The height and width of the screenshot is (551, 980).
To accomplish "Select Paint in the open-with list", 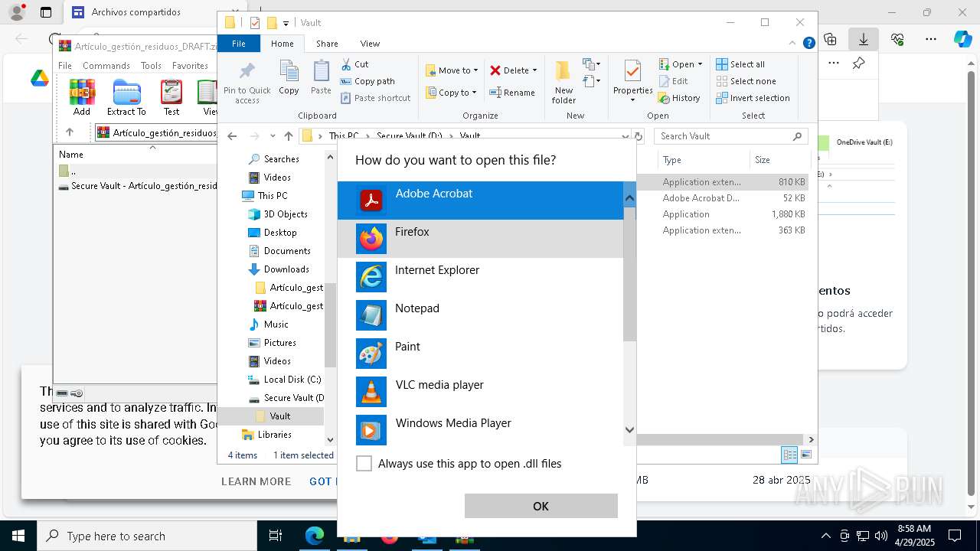I will coord(481,354).
